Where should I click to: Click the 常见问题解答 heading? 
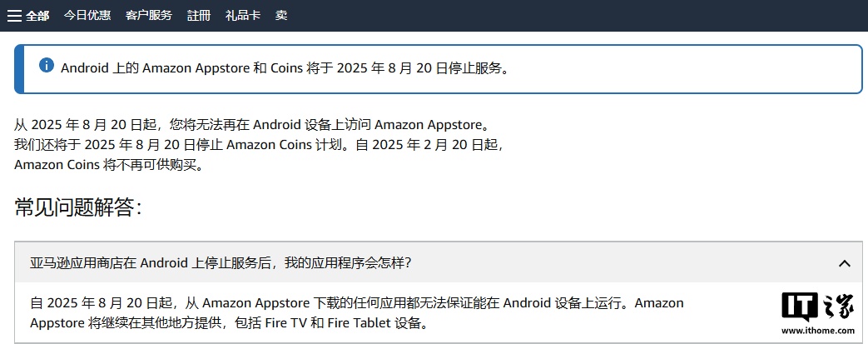(78, 207)
